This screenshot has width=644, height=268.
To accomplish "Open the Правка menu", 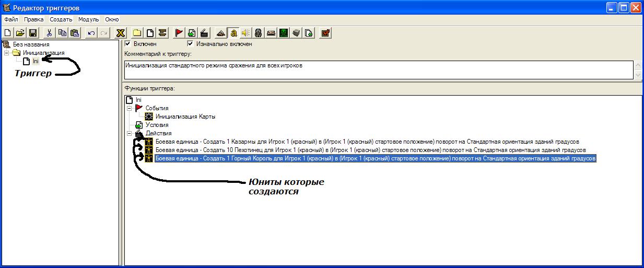I will click(x=34, y=19).
